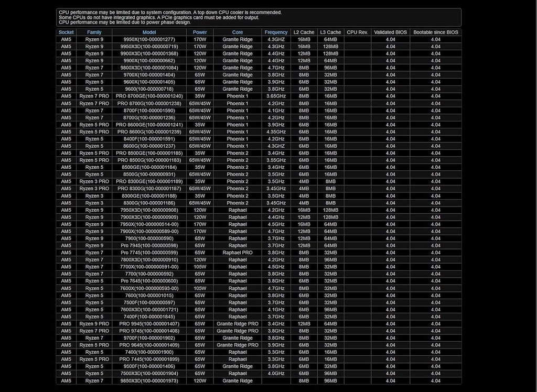Select model PRO 9745(100-000001408) cell
Image resolution: width=537 pixels, height=392 pixels.
pos(149,331)
